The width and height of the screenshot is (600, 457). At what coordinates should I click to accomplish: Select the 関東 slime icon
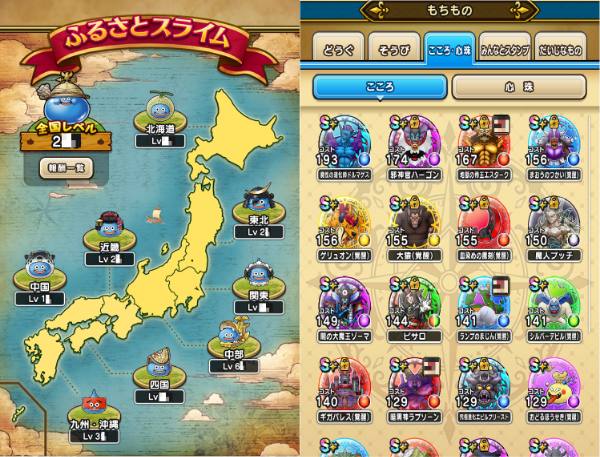(259, 274)
